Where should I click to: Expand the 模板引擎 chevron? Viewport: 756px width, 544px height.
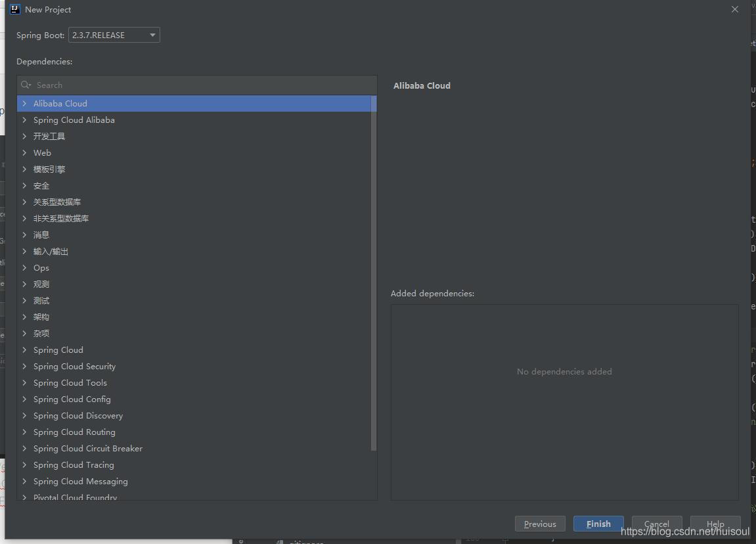point(24,170)
